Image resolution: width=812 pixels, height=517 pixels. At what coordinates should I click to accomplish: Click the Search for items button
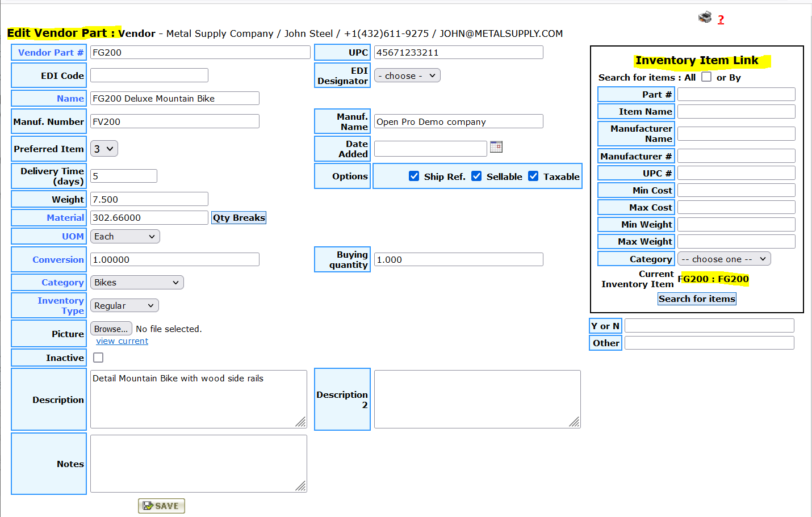pyautogui.click(x=697, y=299)
